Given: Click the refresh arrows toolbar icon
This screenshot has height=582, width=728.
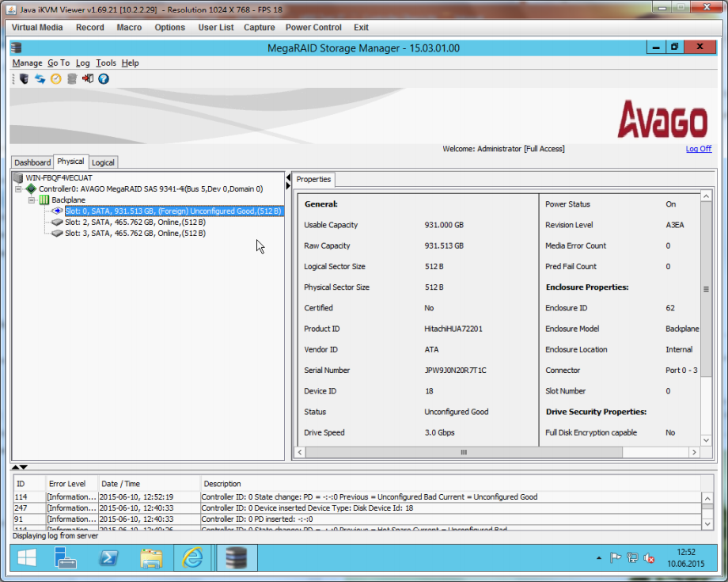Looking at the screenshot, I should point(40,78).
